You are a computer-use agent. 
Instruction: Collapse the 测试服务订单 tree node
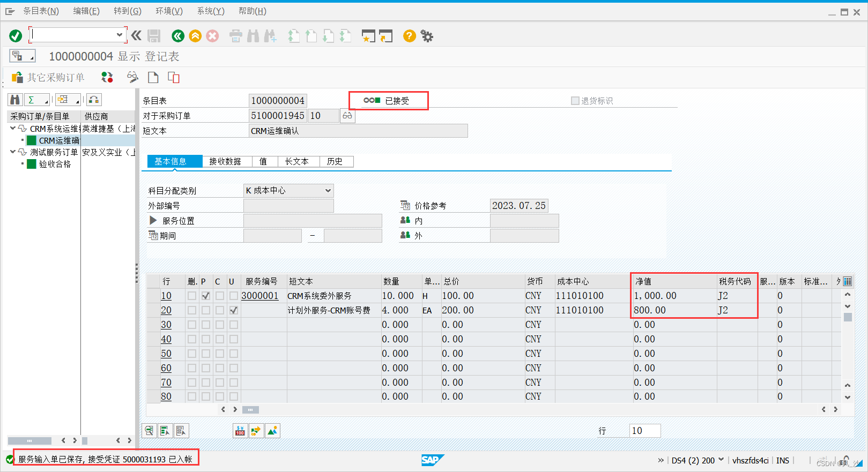tap(13, 152)
